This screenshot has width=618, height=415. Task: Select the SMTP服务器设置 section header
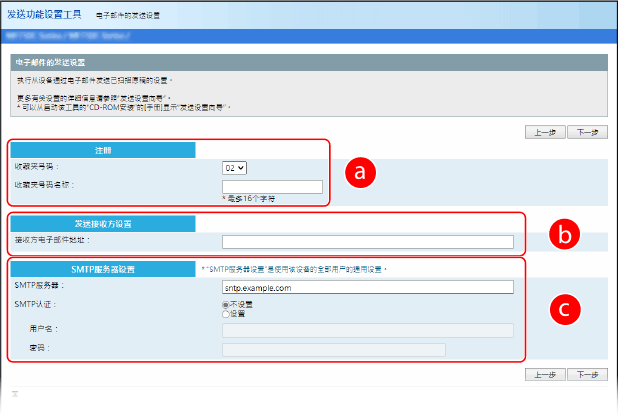[x=102, y=268]
